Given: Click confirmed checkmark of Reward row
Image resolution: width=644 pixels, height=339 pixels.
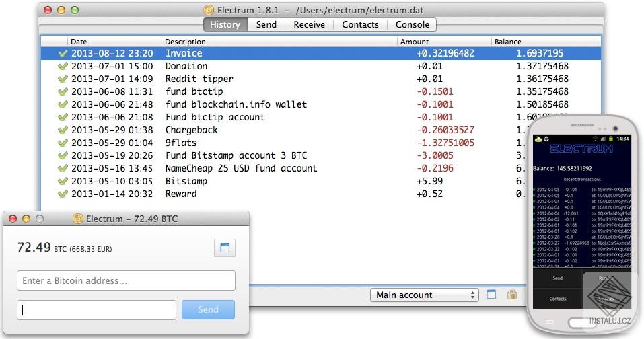Looking at the screenshot, I should 63,194.
